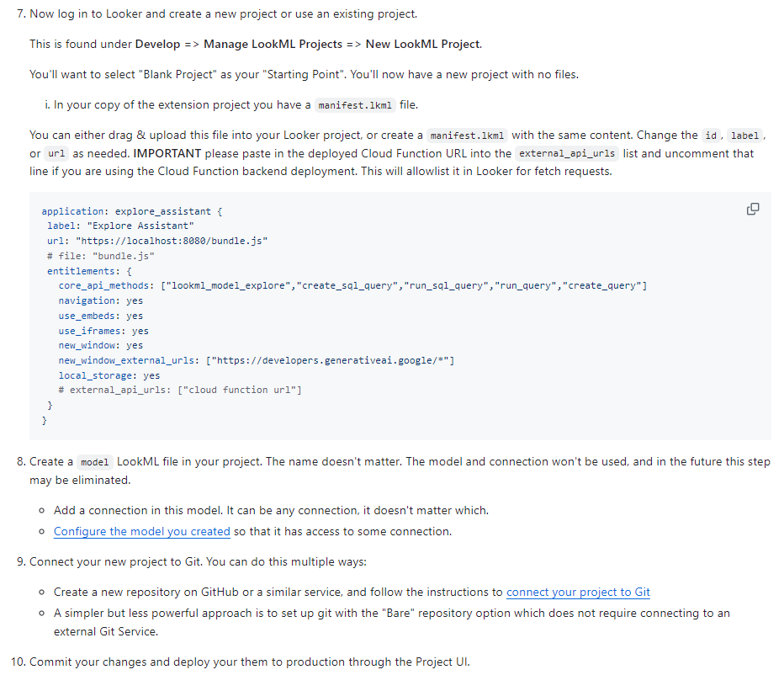The width and height of the screenshot is (784, 675).
Task: Click the url line with localhost:8080/bundle.js
Action: tap(157, 241)
